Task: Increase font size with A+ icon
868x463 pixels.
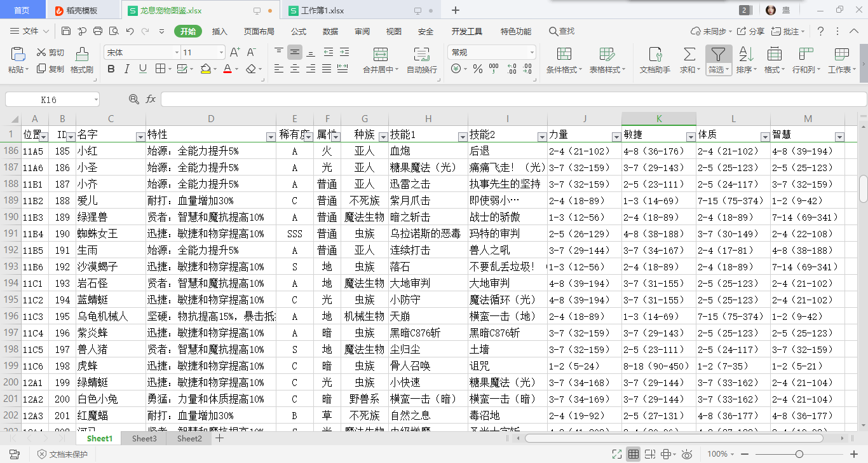Action: [234, 52]
